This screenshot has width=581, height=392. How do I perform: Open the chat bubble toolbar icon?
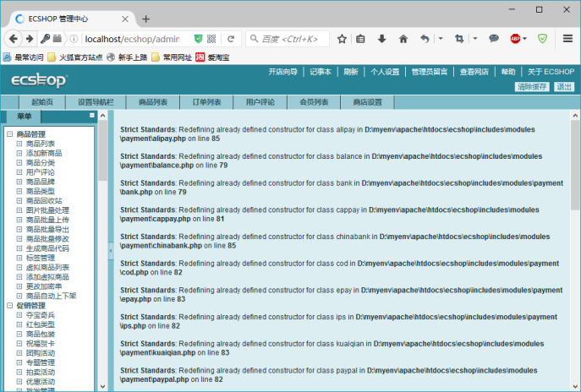[494, 38]
